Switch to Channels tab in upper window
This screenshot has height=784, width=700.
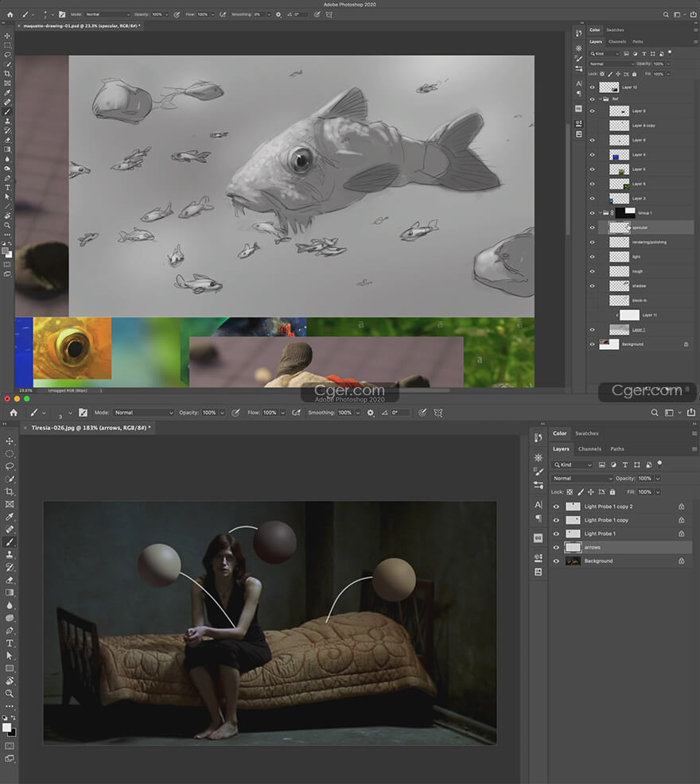(x=617, y=41)
